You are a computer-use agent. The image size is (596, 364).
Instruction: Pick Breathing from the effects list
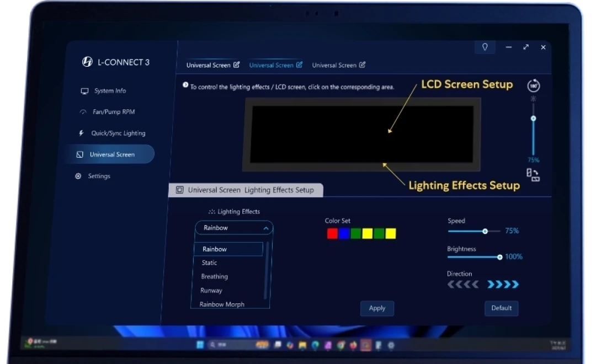[x=214, y=276]
